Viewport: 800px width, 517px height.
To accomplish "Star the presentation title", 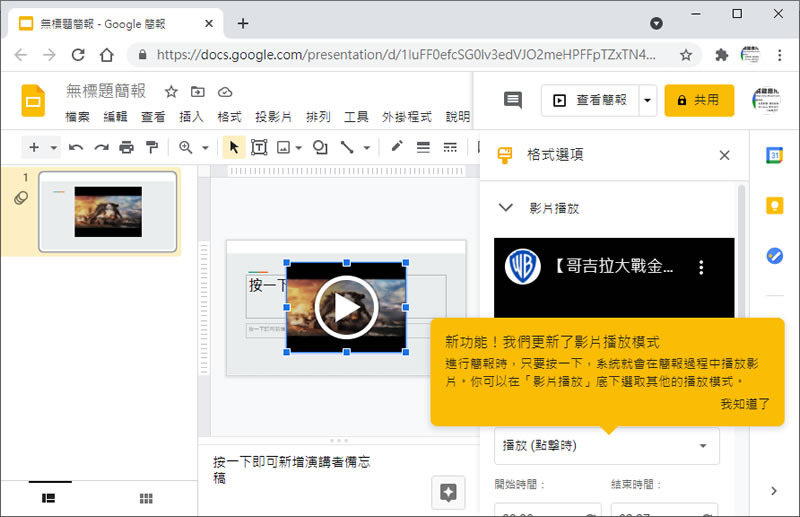I will pos(171,92).
